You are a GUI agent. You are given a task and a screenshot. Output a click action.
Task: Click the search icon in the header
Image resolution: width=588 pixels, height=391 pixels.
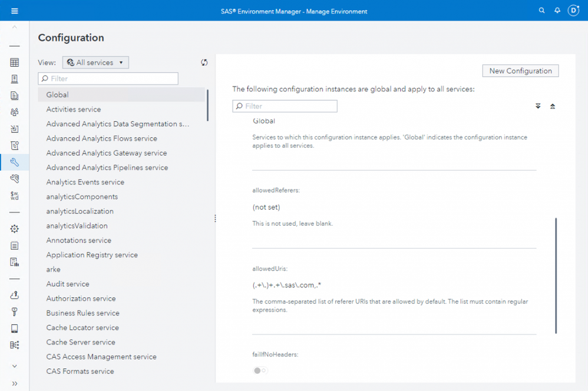(x=542, y=11)
